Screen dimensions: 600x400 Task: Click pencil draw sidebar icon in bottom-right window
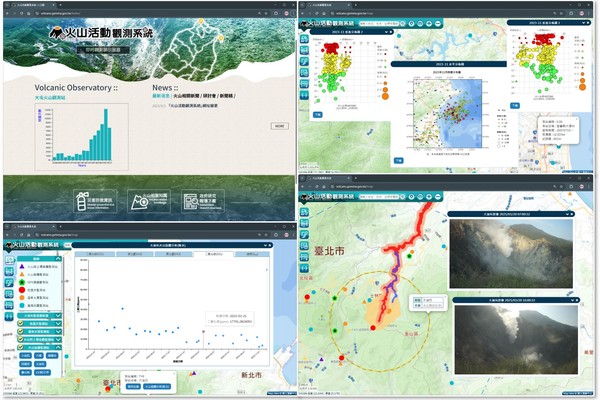pos(304,234)
